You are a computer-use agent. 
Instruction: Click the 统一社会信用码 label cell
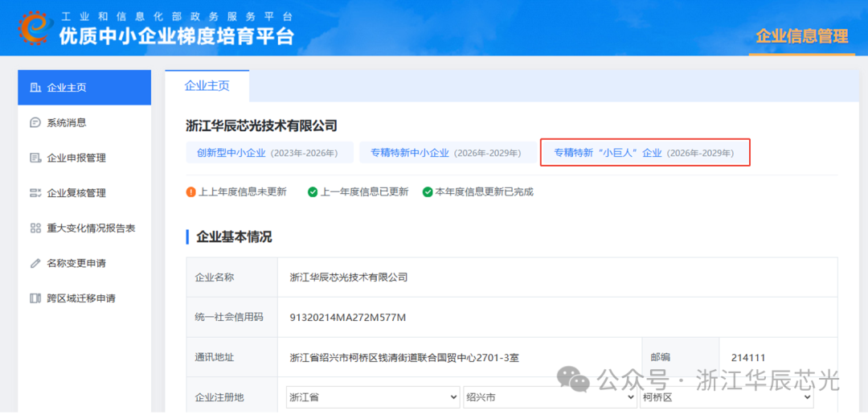click(232, 317)
